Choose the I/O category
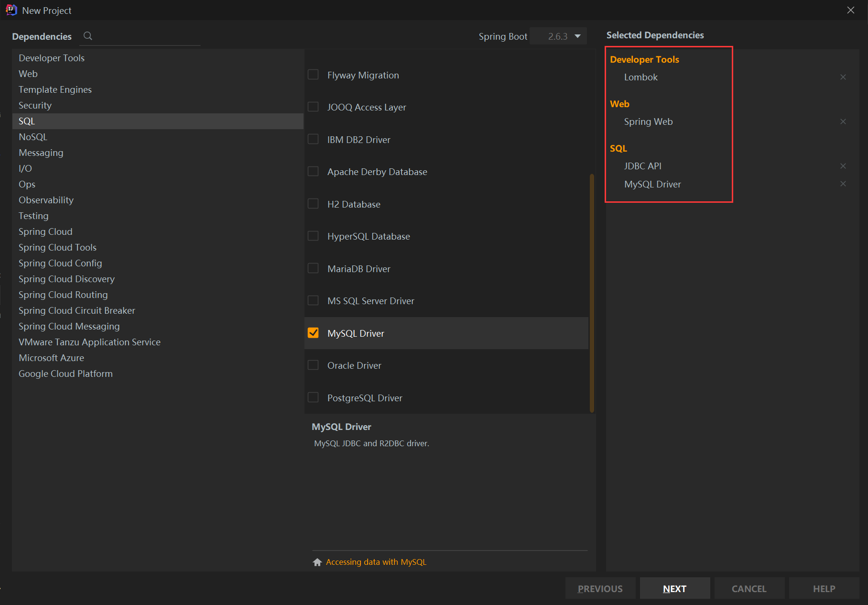The height and width of the screenshot is (605, 868). [158, 168]
